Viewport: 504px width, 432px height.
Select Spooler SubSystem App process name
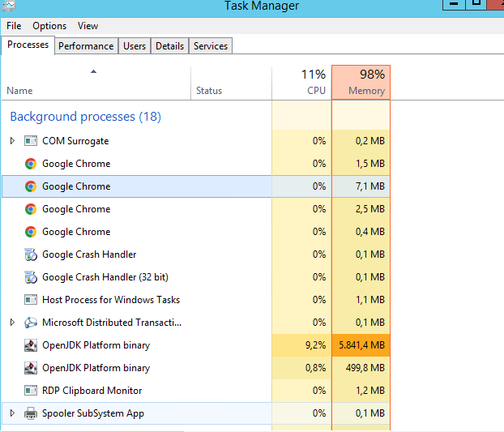(93, 413)
